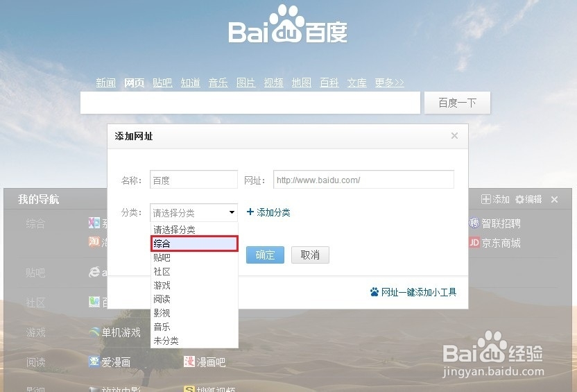Image resolution: width=577 pixels, height=392 pixels.
Task: Open the 图片 search tab
Action: click(246, 83)
